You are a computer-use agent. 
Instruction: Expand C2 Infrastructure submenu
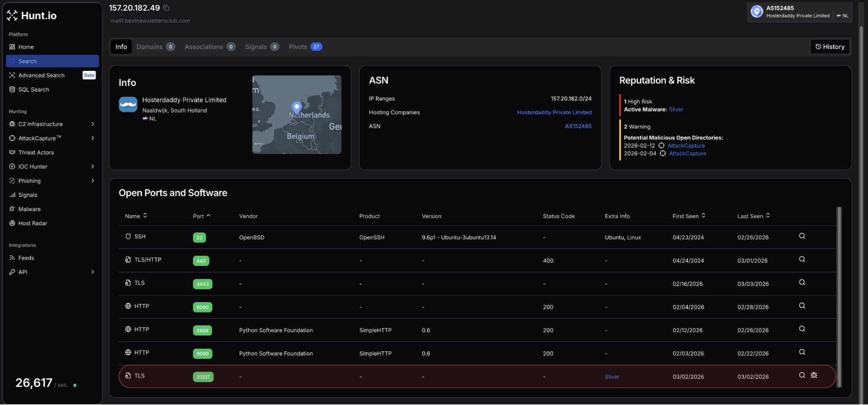point(92,124)
